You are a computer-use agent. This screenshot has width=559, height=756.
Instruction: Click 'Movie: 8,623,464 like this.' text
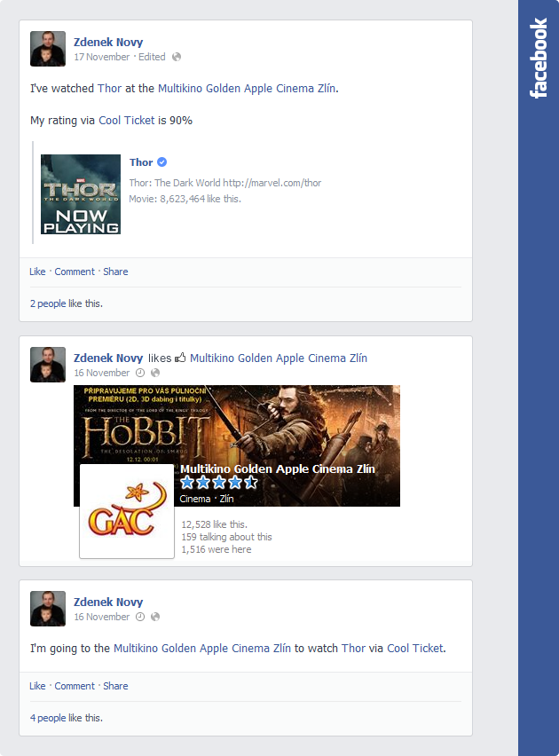tap(185, 199)
